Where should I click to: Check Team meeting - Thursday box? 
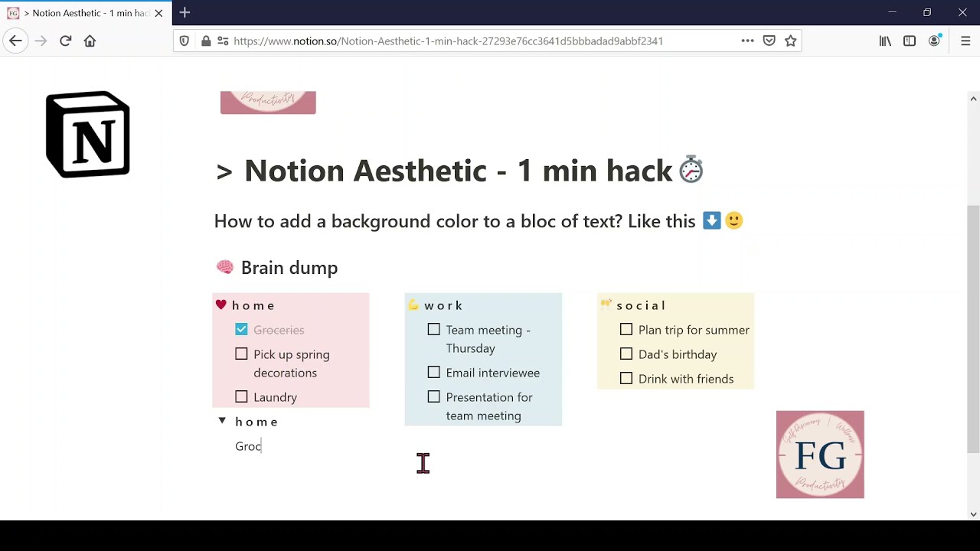click(434, 329)
